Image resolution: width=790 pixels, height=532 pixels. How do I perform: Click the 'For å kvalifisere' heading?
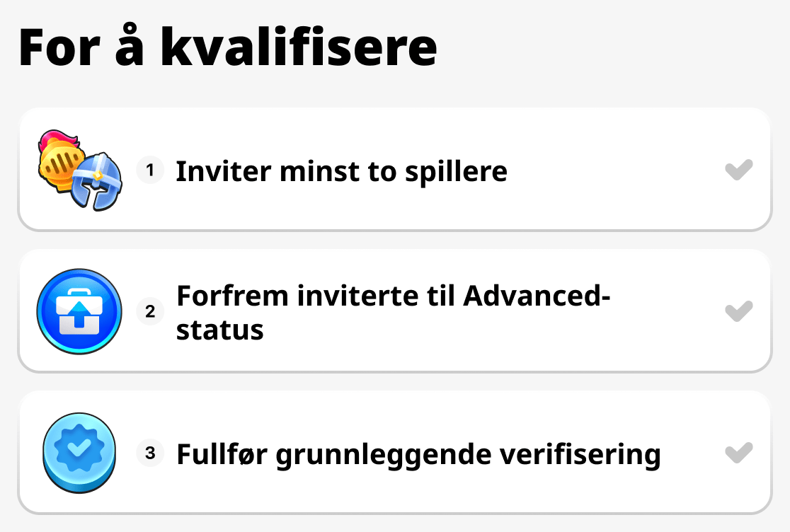pos(227,46)
